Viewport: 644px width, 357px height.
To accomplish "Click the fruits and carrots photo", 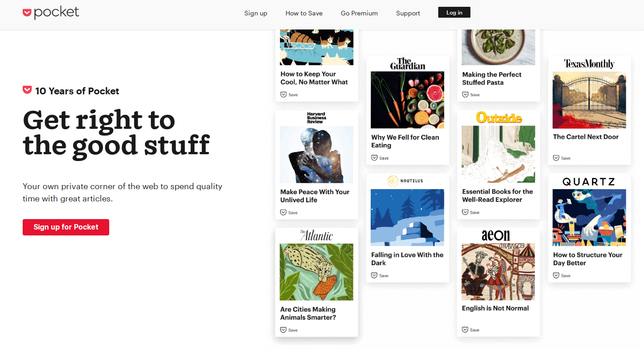I will pyautogui.click(x=407, y=100).
